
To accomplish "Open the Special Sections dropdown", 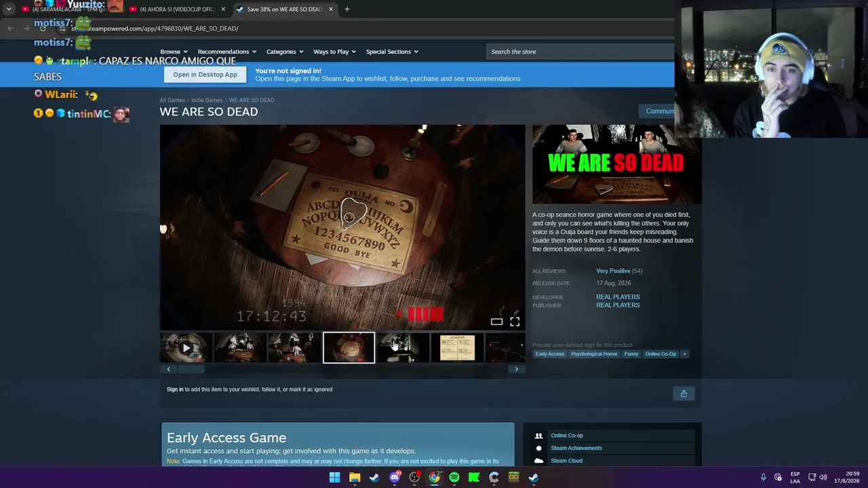I will pyautogui.click(x=392, y=52).
